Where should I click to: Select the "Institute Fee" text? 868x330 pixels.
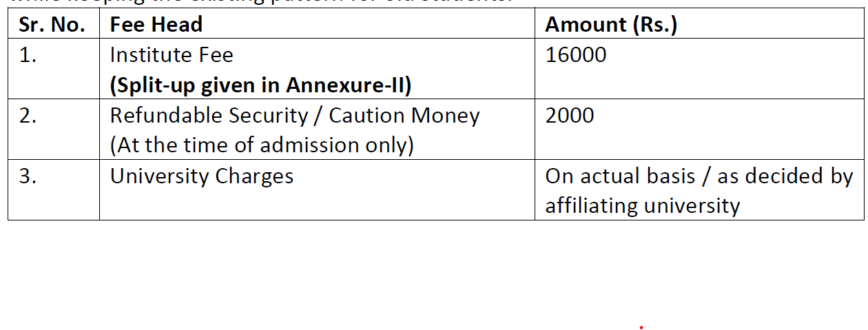(172, 55)
